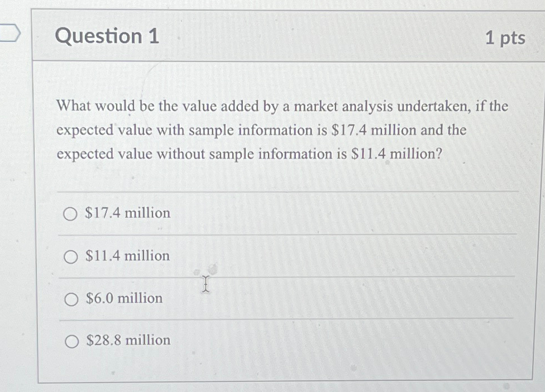Pick the $28.8 million answer choice

(71, 341)
